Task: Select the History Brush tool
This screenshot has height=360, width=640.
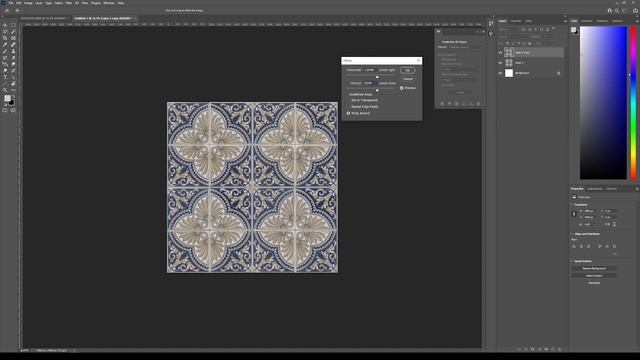Action: 5,58
